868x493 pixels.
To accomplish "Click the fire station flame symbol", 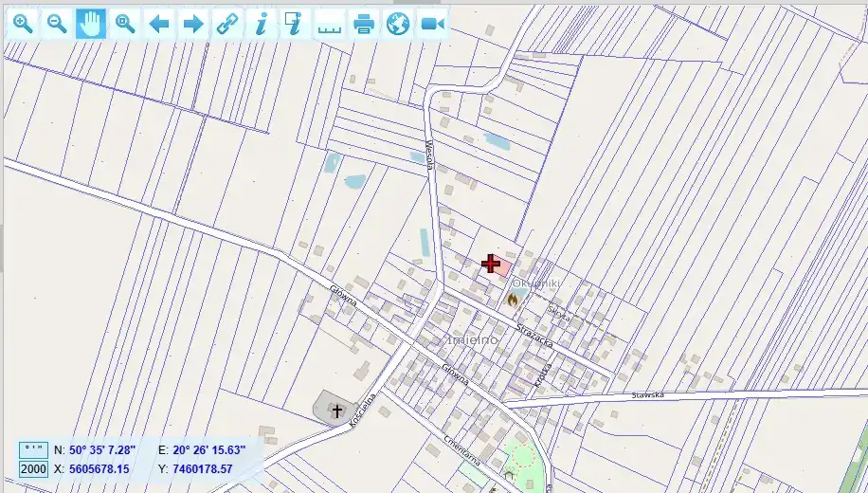I will (513, 301).
